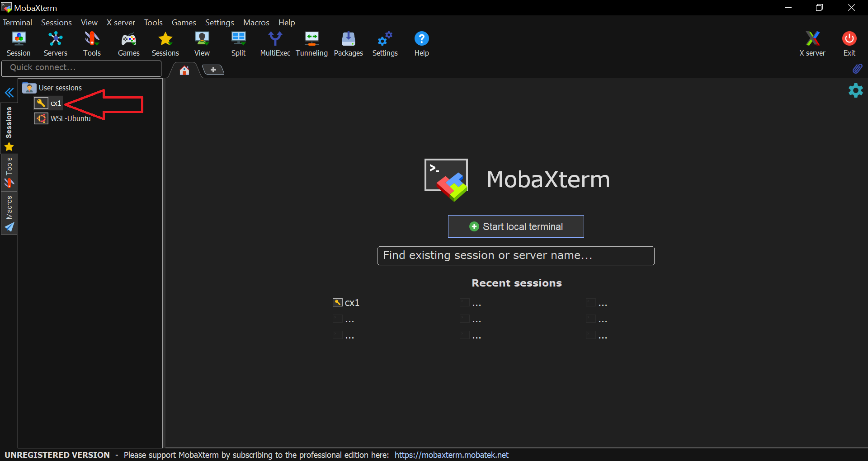The width and height of the screenshot is (868, 461).
Task: Switch to the Sessions side tab
Action: pyautogui.click(x=9, y=129)
